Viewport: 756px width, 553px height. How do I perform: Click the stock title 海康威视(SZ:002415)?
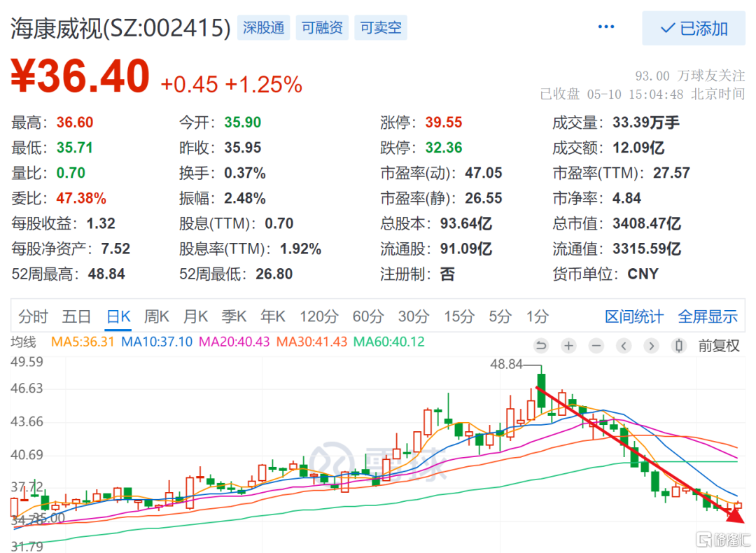click(x=120, y=28)
